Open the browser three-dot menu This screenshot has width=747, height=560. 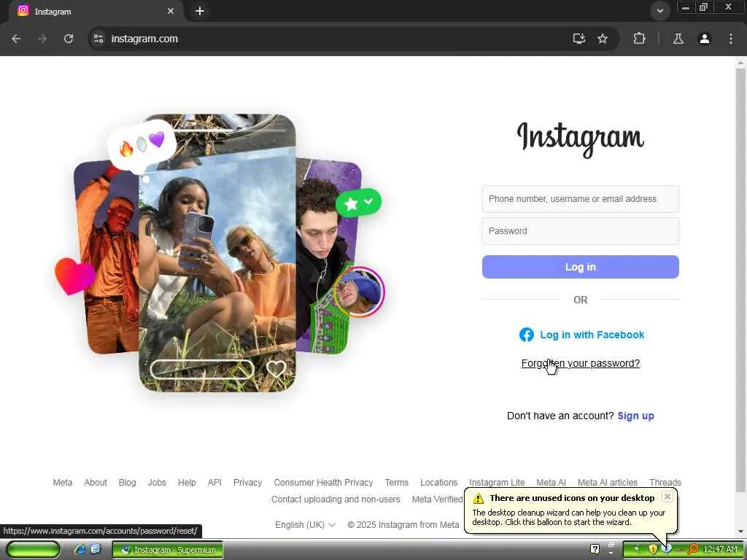click(731, 39)
